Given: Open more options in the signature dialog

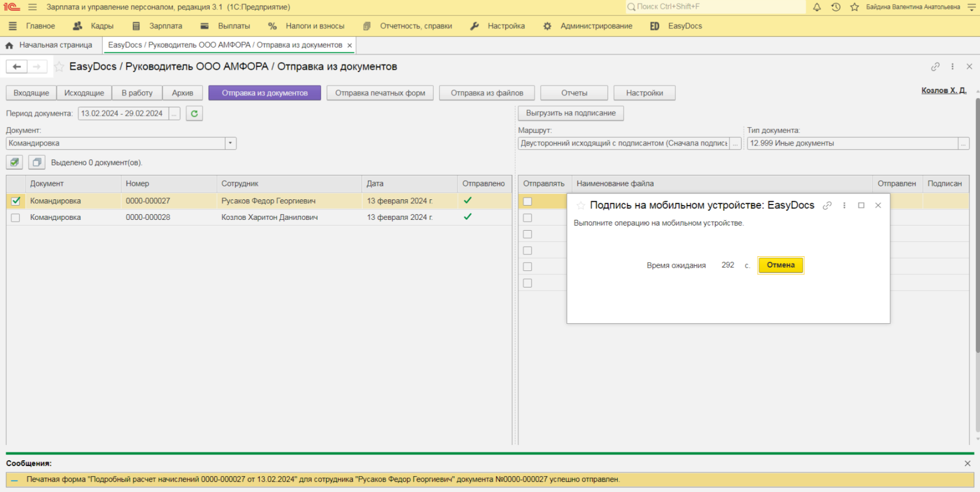Looking at the screenshot, I should click(x=844, y=206).
